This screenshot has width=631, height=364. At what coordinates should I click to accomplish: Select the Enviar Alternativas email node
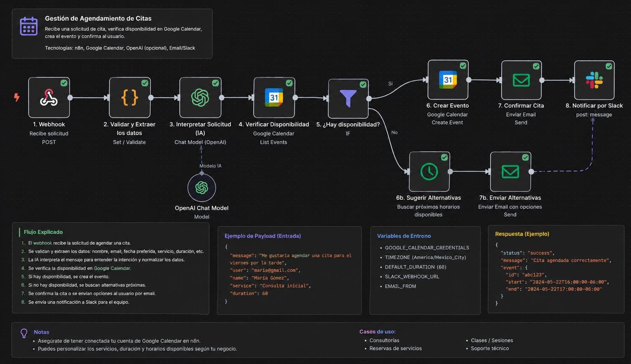point(510,171)
